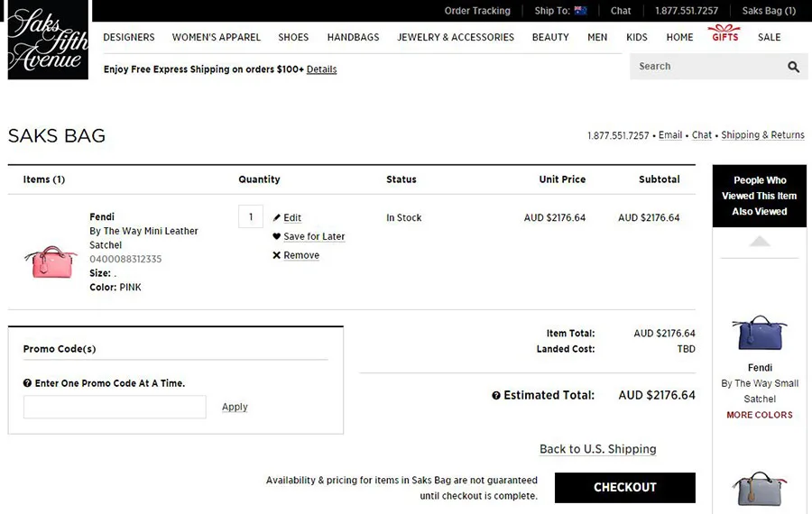Apply the entered promo code

point(235,407)
